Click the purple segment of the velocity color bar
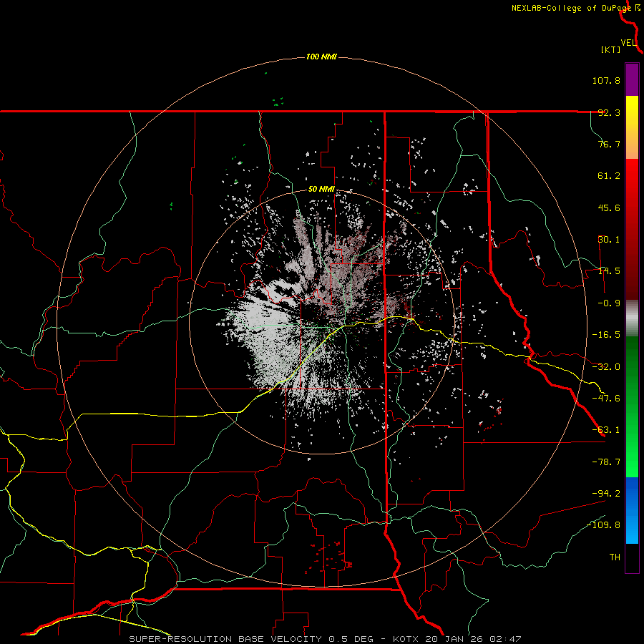The image size is (644, 644). tap(632, 79)
